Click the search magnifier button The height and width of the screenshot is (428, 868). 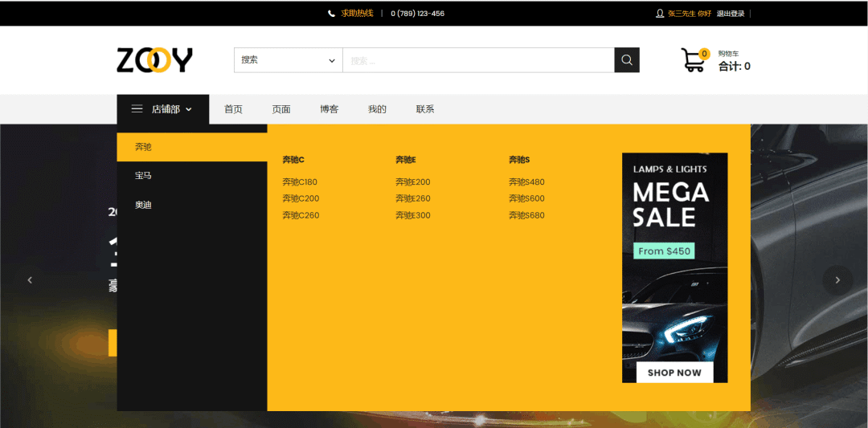627,59
